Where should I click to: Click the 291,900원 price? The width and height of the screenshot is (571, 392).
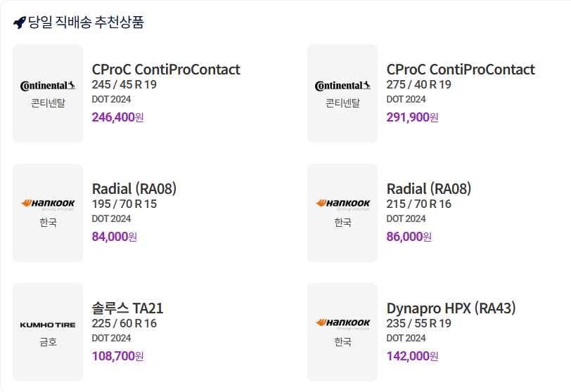coord(412,117)
